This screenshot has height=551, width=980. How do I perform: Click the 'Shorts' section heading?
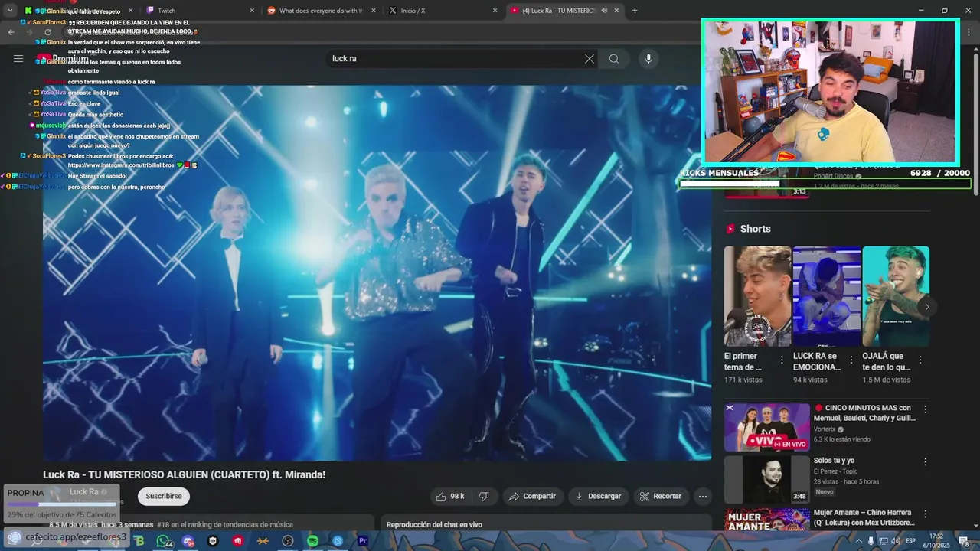click(756, 229)
